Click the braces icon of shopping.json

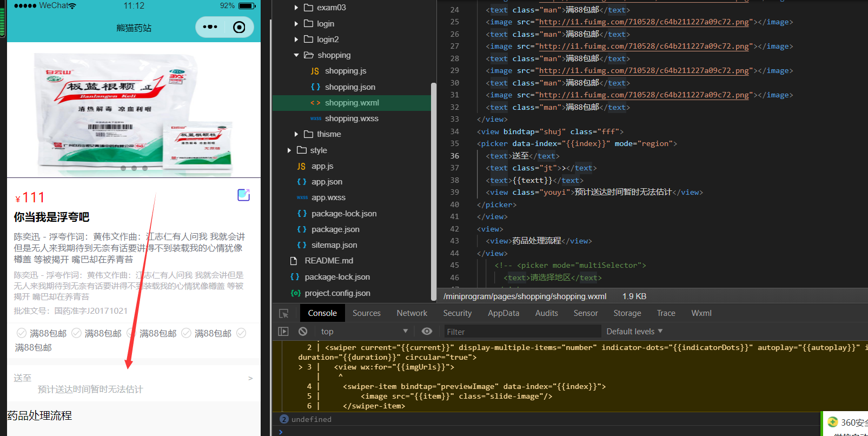click(x=315, y=87)
